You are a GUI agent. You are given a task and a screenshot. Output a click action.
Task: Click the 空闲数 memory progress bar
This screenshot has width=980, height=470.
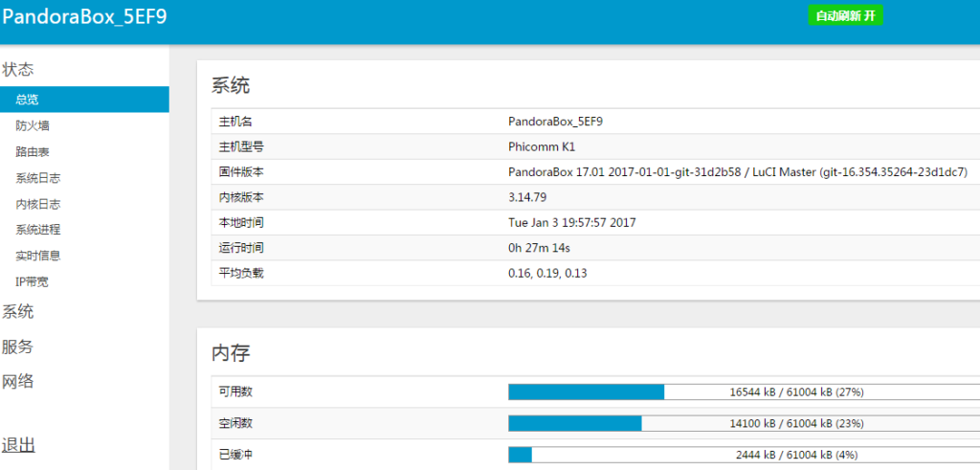[744, 423]
